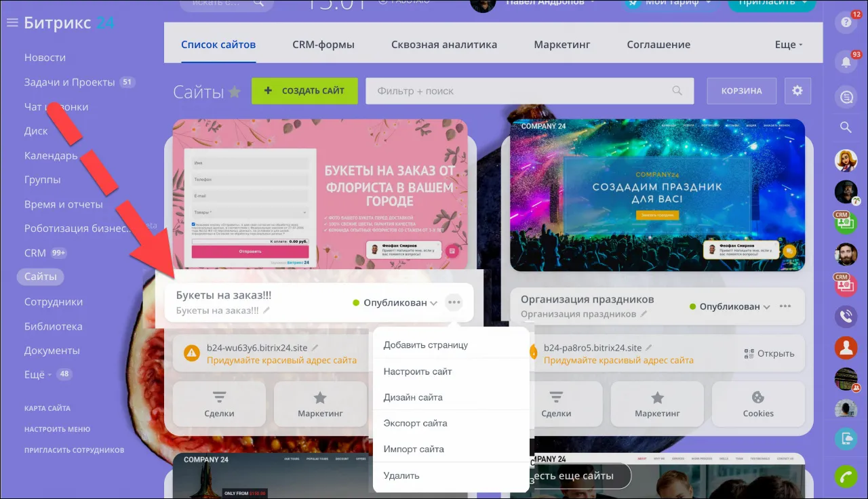Open the notifications bell with badge 93
The width and height of the screenshot is (868, 499).
coord(846,62)
